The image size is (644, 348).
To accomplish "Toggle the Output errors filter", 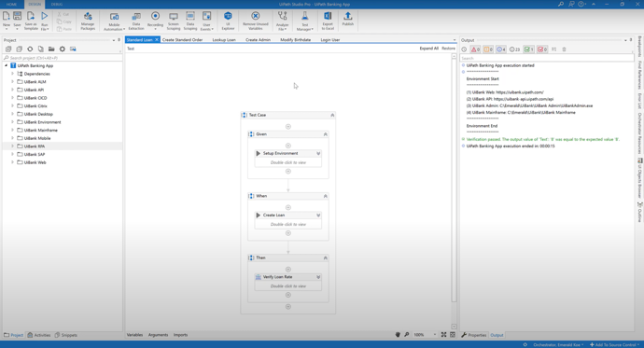I will coord(475,49).
